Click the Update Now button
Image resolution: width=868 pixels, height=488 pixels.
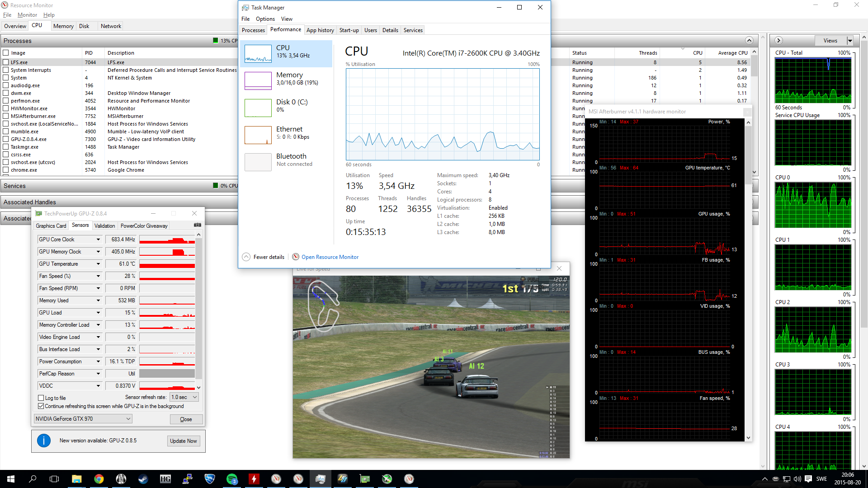coord(183,441)
